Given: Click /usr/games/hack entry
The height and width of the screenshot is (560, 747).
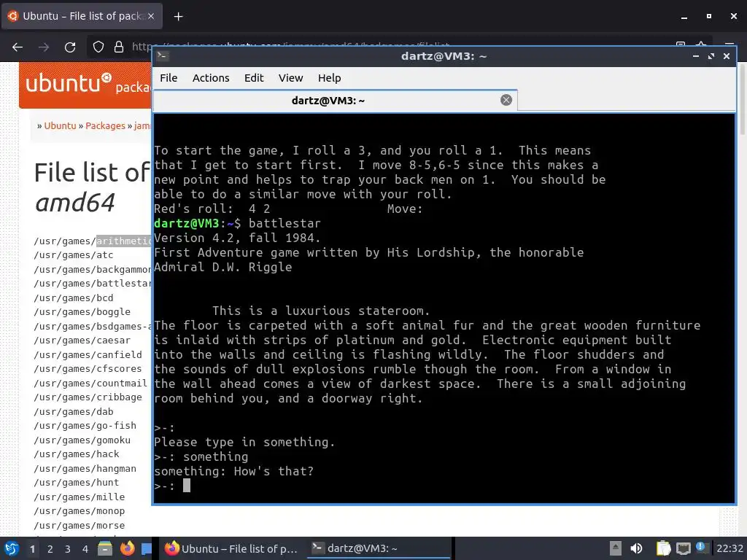Looking at the screenshot, I should coord(76,454).
